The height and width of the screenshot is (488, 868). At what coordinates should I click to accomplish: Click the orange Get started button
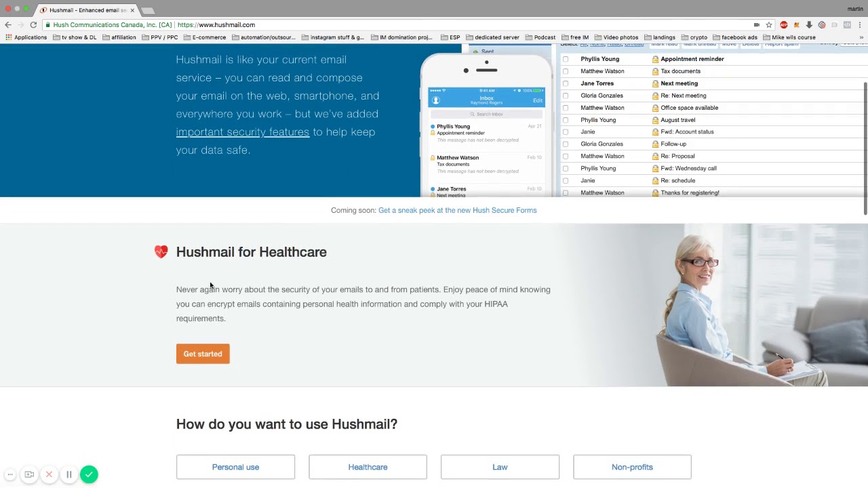pyautogui.click(x=203, y=354)
